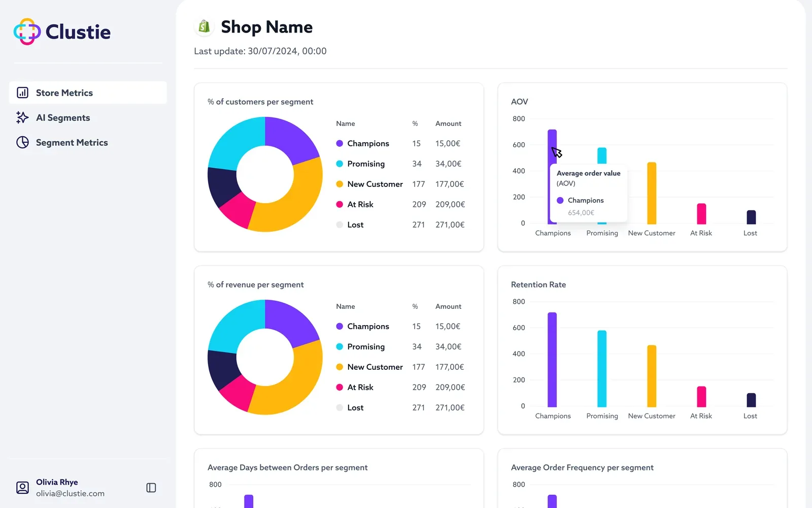Click Lost bar in Retention Rate chart
Viewport: 812px width, 508px height.
751,400
